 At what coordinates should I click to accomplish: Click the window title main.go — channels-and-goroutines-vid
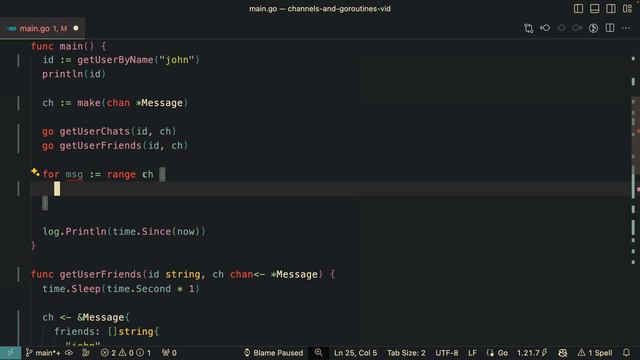[320, 9]
